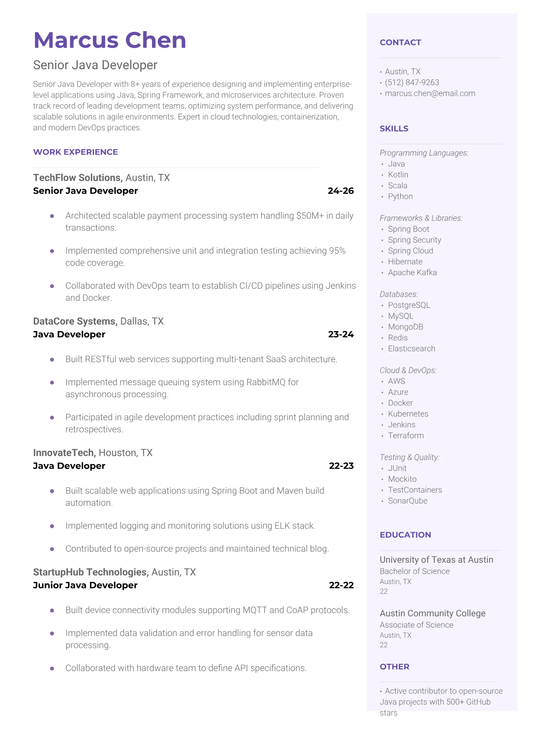Click the DataCore Systems company name
This screenshot has width=535, height=756.
75,322
